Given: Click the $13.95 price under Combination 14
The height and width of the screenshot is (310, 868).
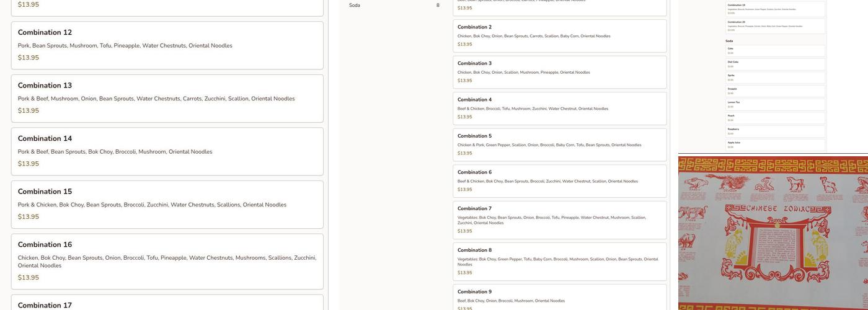Looking at the screenshot, I should pos(29,164).
